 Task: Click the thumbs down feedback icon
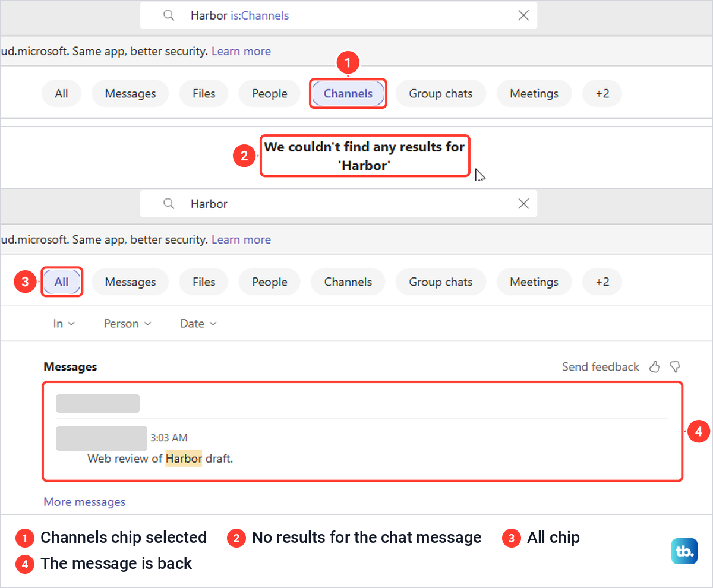coord(675,366)
